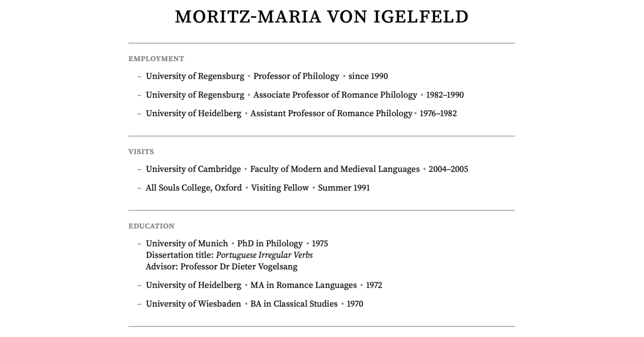Click the Education section heading
The height and width of the screenshot is (337, 644).
tap(151, 226)
